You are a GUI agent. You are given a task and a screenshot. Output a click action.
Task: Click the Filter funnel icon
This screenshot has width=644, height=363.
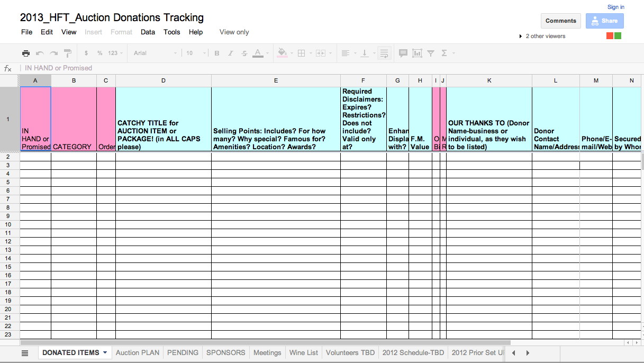point(431,53)
